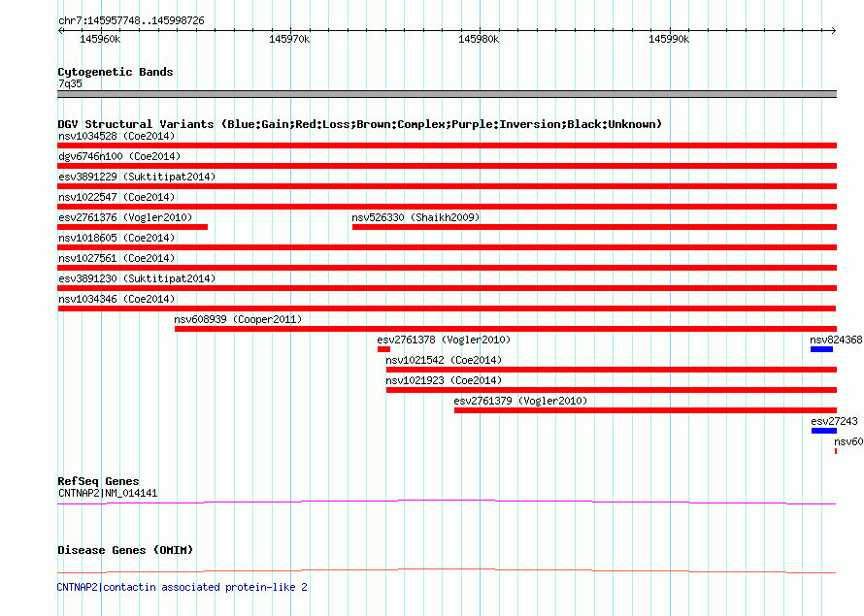Select the blue nsv824368 gain bar
864x616 pixels.
tap(821, 349)
